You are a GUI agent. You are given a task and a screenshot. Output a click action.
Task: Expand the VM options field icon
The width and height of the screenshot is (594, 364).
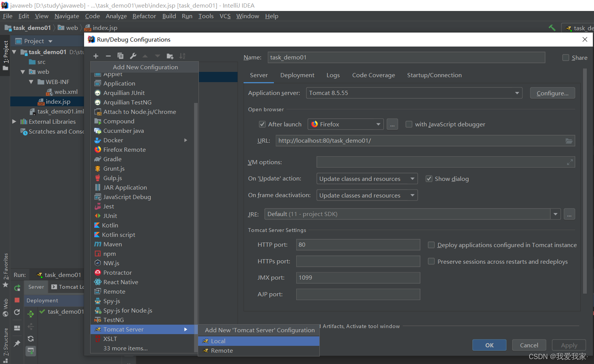pos(569,162)
